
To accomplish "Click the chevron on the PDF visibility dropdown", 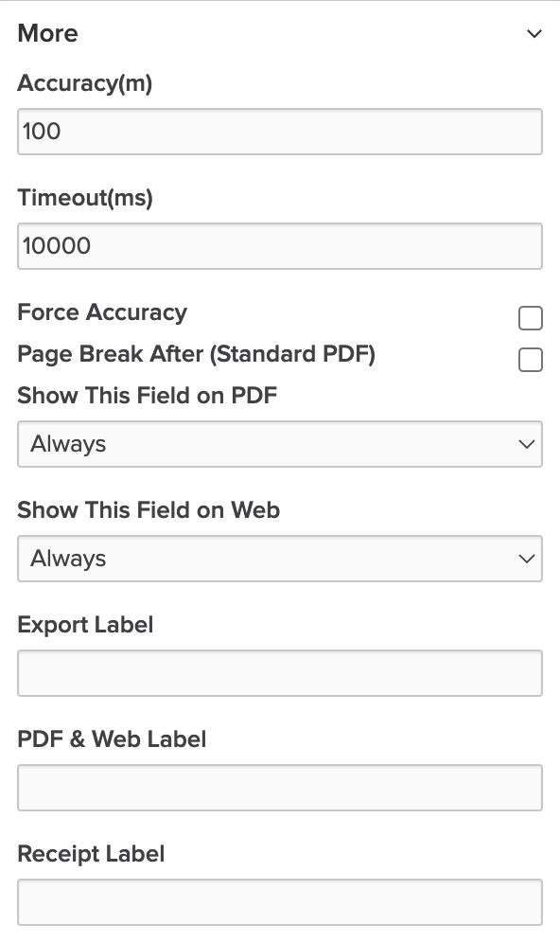I will point(527,444).
